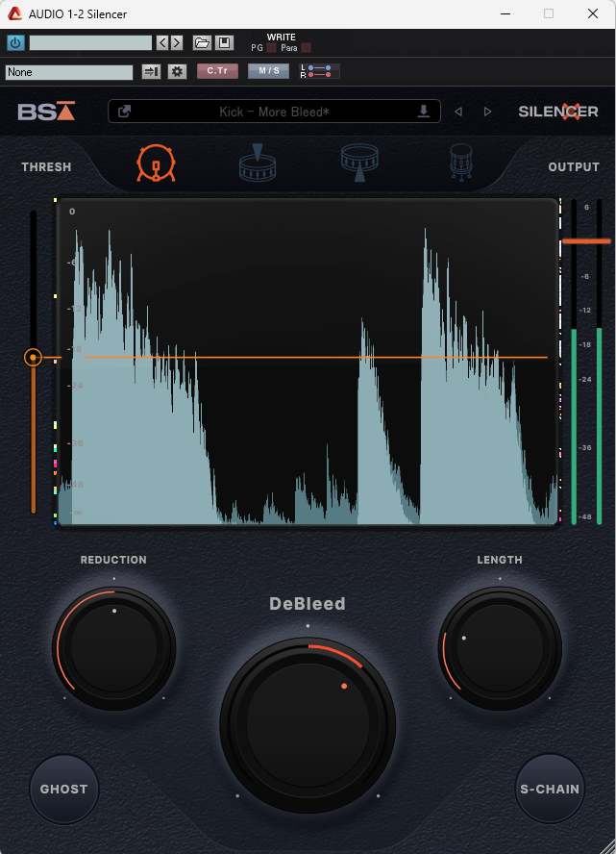The height and width of the screenshot is (854, 616).
Task: Open the host load preset folder icon
Action: [x=202, y=42]
